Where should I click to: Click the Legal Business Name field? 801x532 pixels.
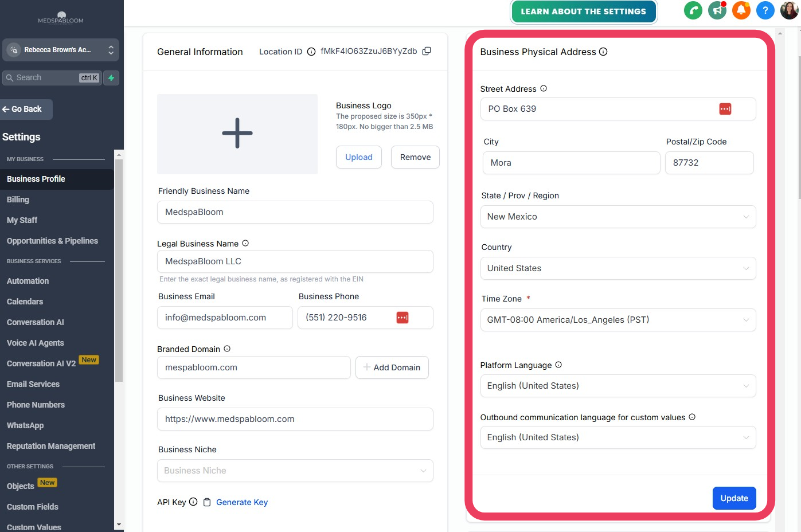295,261
